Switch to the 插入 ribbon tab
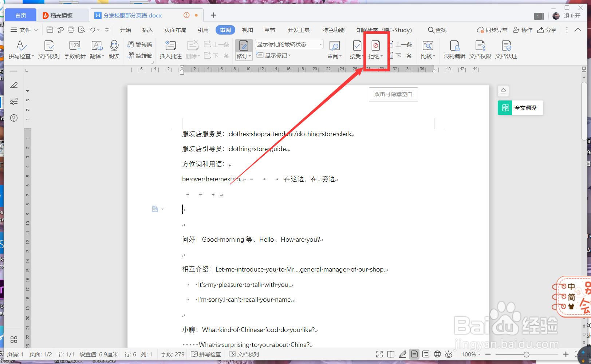Screen dimensions: 591x364 point(147,30)
